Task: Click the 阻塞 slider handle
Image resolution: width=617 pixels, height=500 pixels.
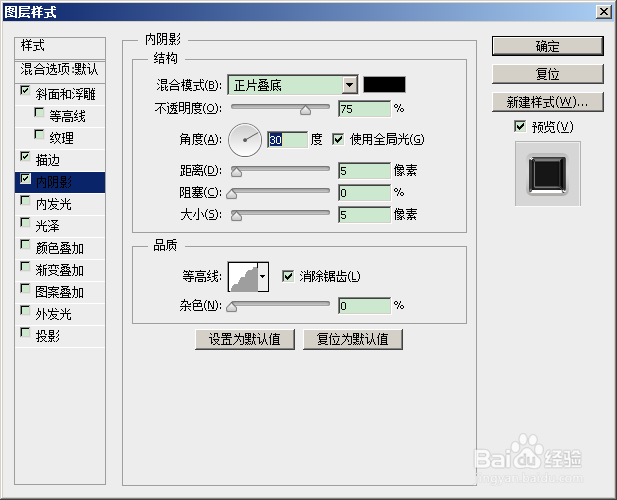Action: (232, 194)
